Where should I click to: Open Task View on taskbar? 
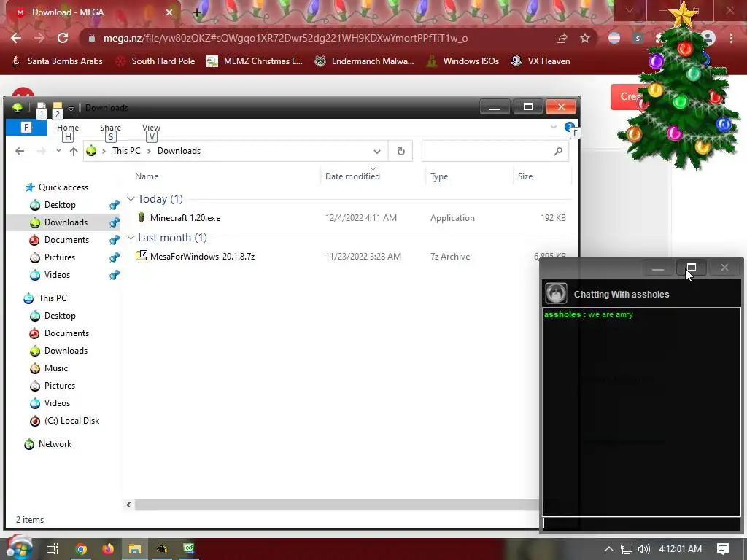53,548
